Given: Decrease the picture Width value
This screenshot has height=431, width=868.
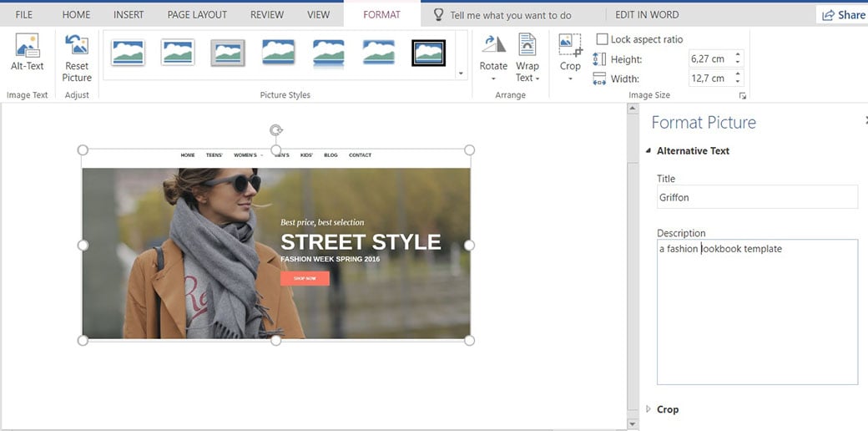Looking at the screenshot, I should pos(739,82).
